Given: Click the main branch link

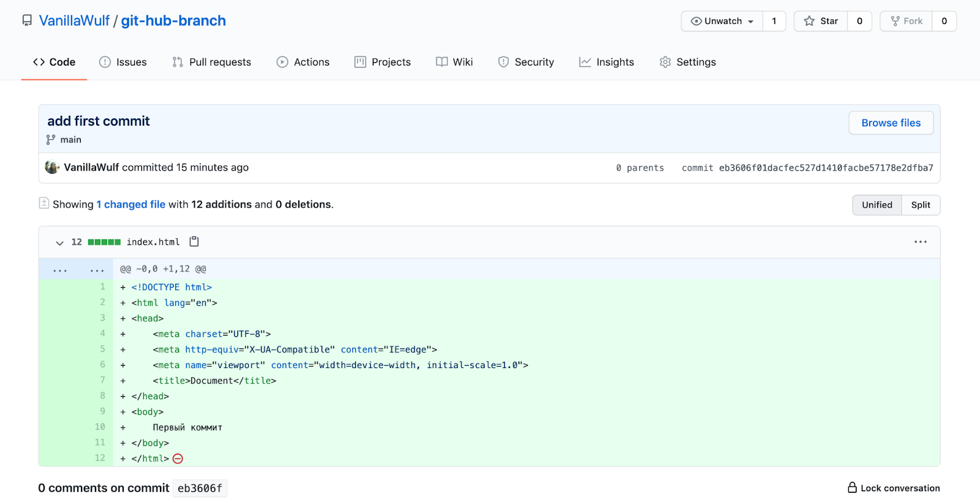Looking at the screenshot, I should pyautogui.click(x=70, y=140).
